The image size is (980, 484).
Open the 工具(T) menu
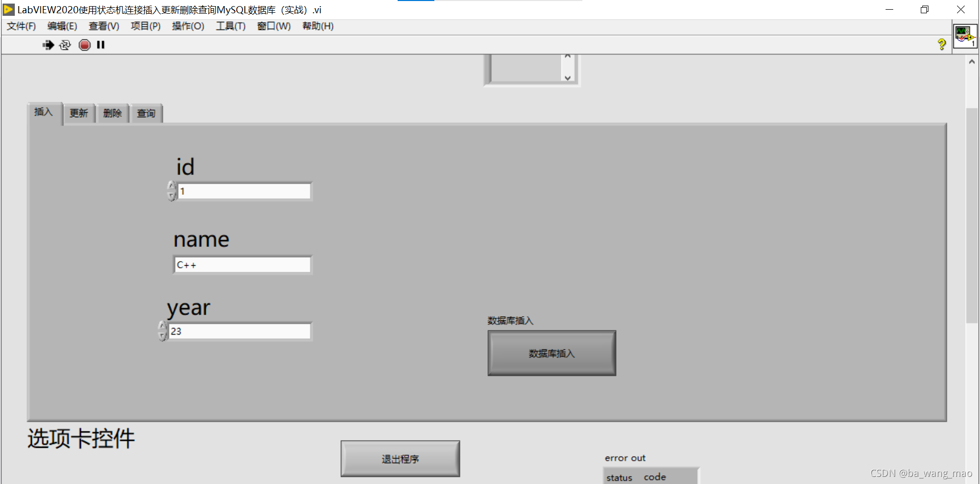pos(230,26)
